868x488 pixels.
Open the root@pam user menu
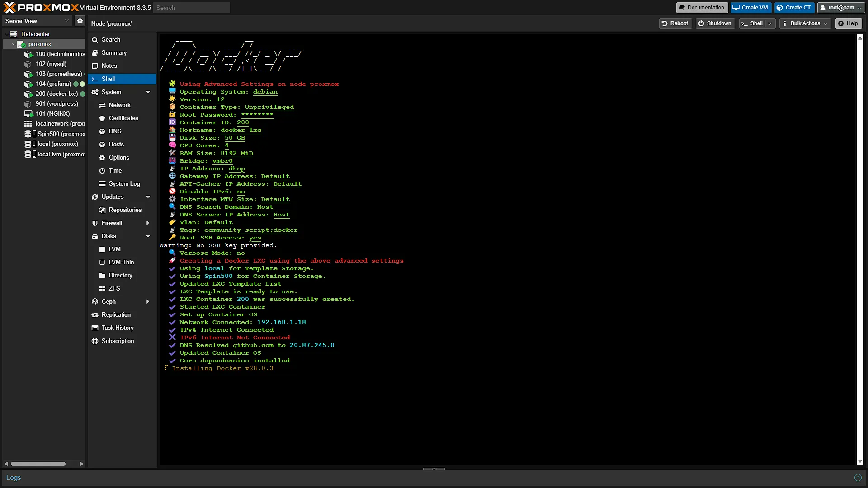click(841, 8)
